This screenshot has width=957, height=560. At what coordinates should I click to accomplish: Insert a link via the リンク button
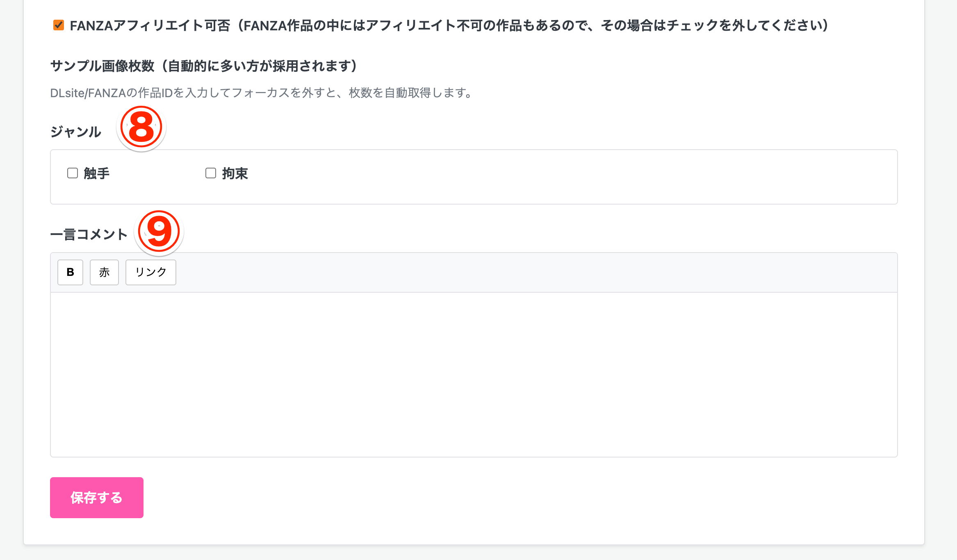pyautogui.click(x=150, y=272)
